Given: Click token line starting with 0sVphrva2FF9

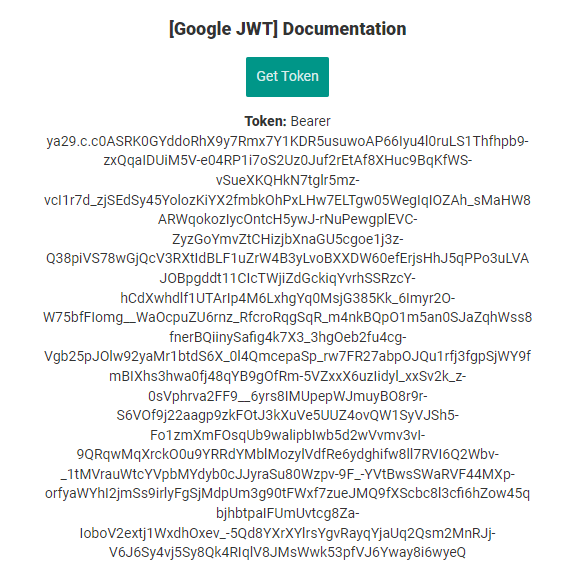Looking at the screenshot, I should point(288,396).
